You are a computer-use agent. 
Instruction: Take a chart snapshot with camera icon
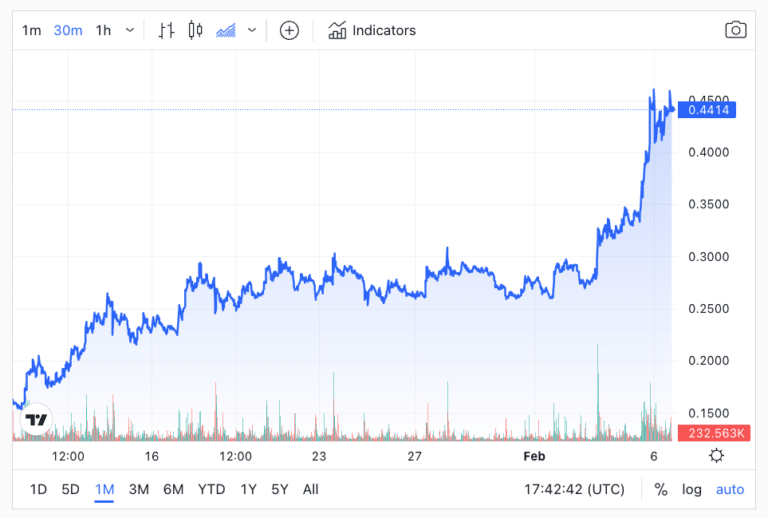point(735,30)
